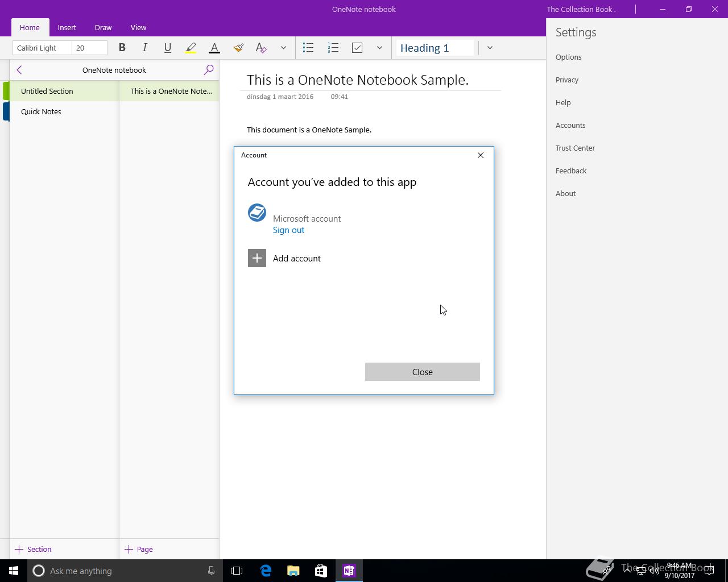Open Options in Settings

[568, 57]
